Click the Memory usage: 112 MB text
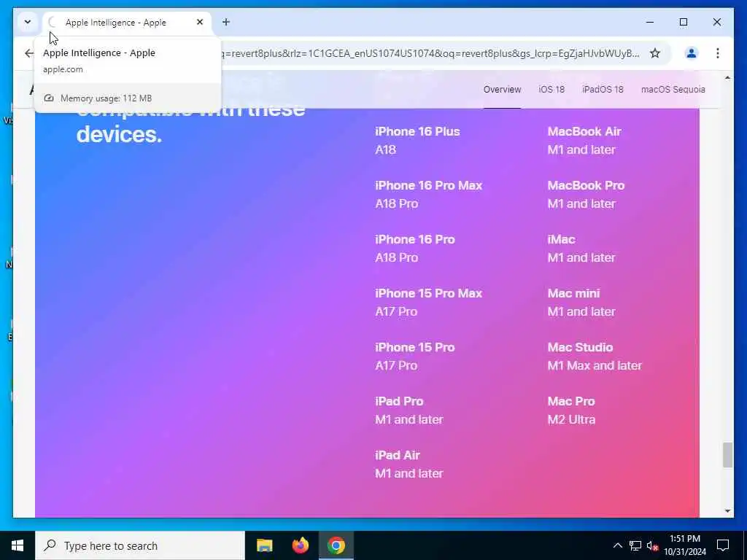 point(106,98)
